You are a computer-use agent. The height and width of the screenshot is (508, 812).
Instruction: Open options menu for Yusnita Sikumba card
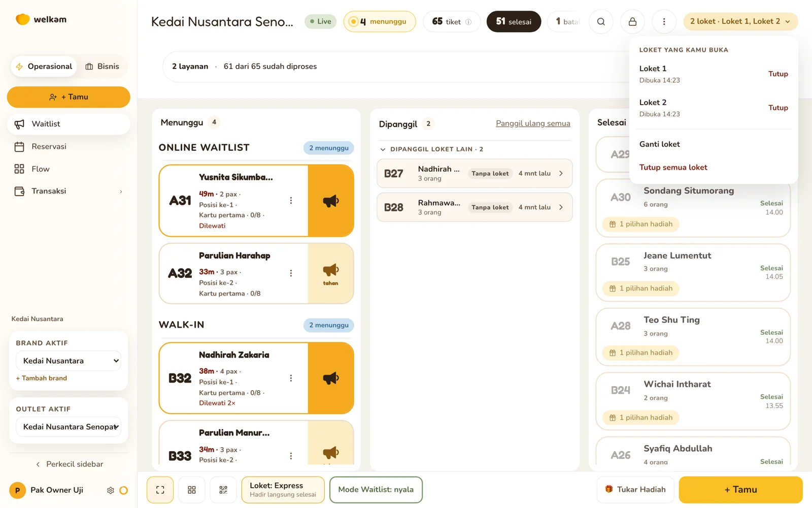tap(291, 201)
